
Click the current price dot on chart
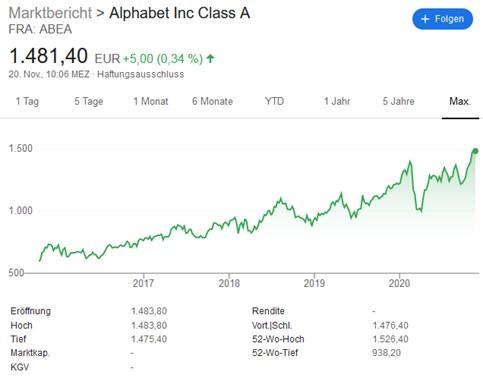pyautogui.click(x=475, y=151)
